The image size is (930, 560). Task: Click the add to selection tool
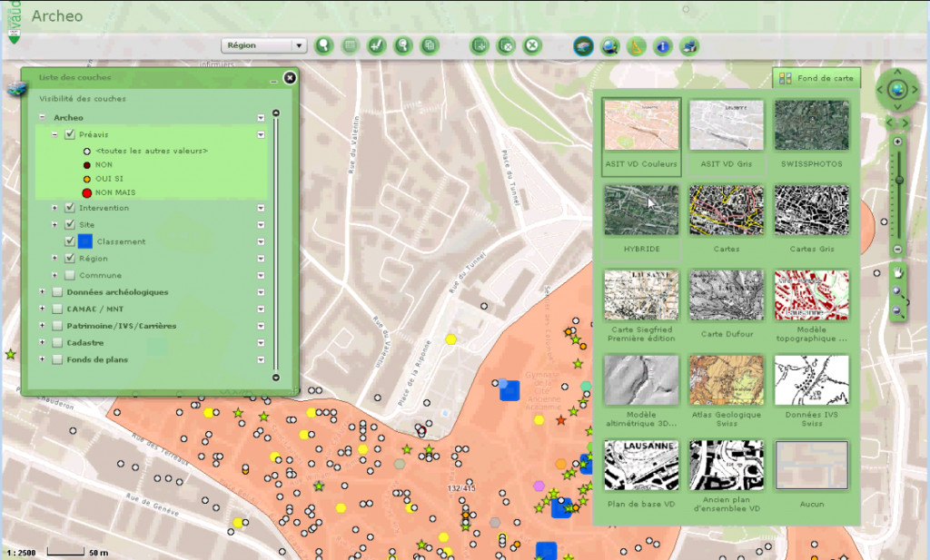[x=480, y=45]
